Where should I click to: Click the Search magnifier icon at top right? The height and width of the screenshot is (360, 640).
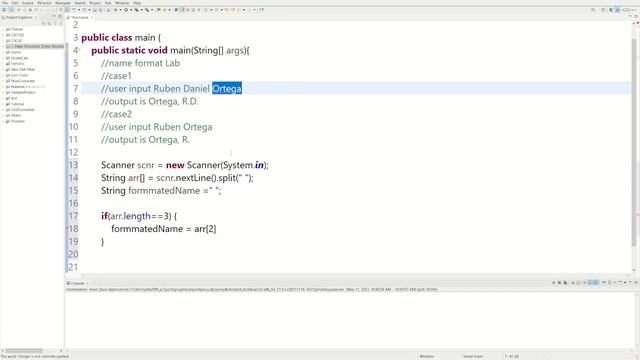pyautogui.click(x=593, y=10)
